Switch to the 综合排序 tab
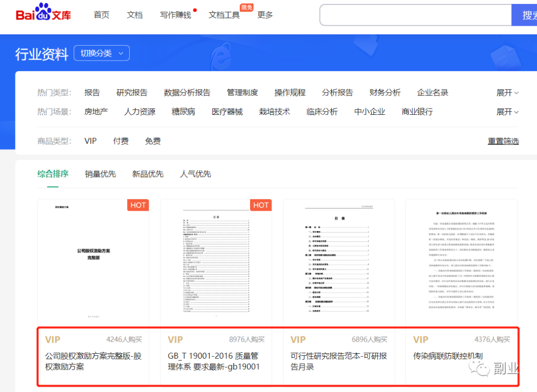Image resolution: width=537 pixels, height=392 pixels. tap(53, 174)
